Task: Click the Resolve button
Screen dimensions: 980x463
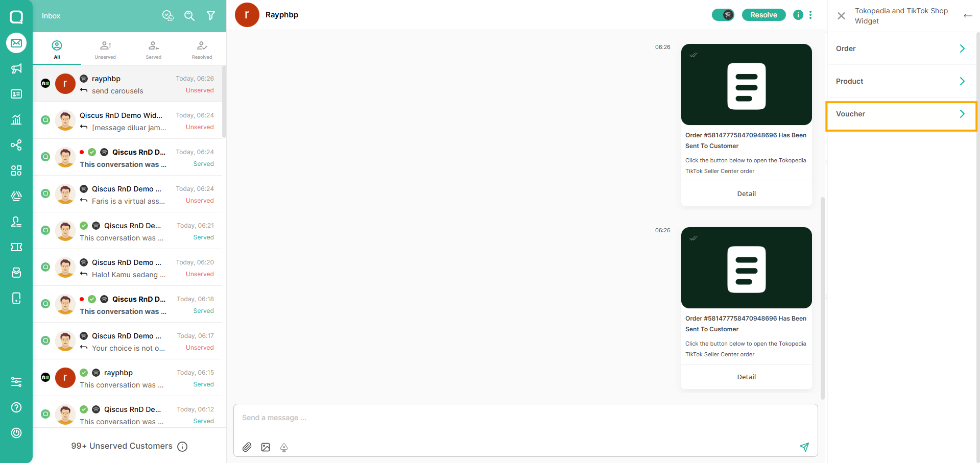Action: click(x=763, y=15)
